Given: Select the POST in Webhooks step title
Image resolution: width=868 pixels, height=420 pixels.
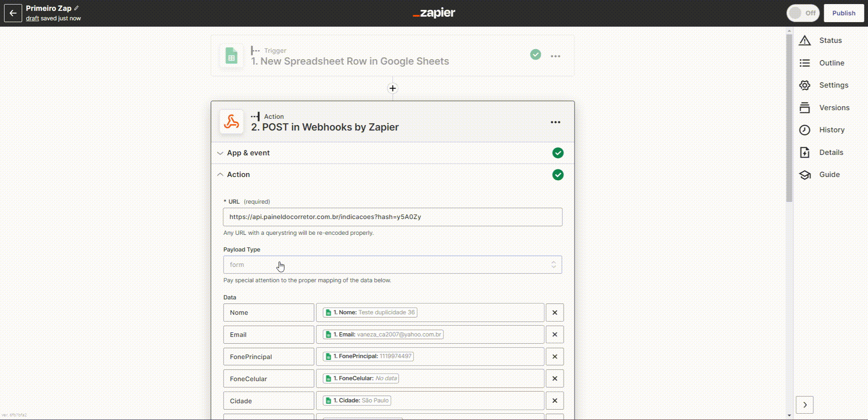Looking at the screenshot, I should click(x=325, y=127).
